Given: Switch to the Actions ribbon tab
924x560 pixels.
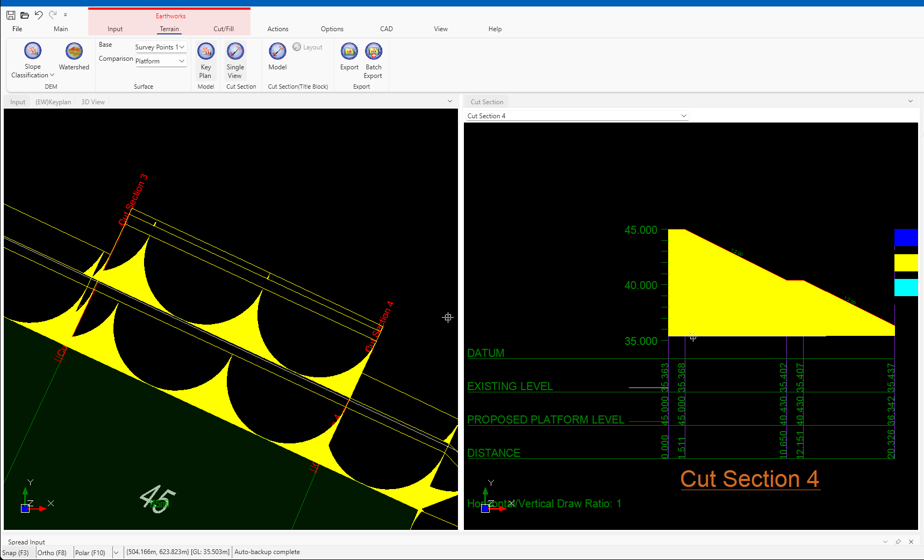Looking at the screenshot, I should point(278,29).
